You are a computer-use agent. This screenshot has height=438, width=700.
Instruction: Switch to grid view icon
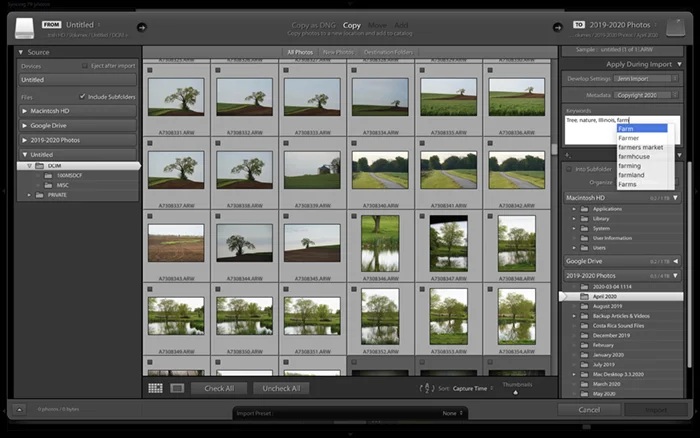(155, 388)
